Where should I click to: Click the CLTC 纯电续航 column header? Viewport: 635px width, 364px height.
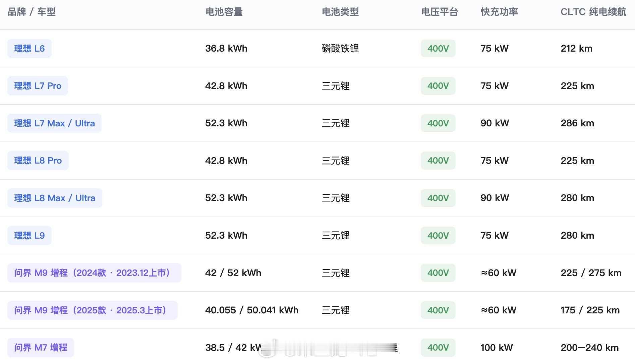point(593,12)
